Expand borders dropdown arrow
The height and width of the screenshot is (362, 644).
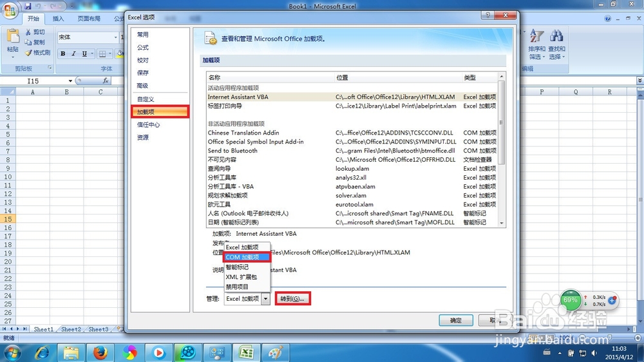point(110,53)
